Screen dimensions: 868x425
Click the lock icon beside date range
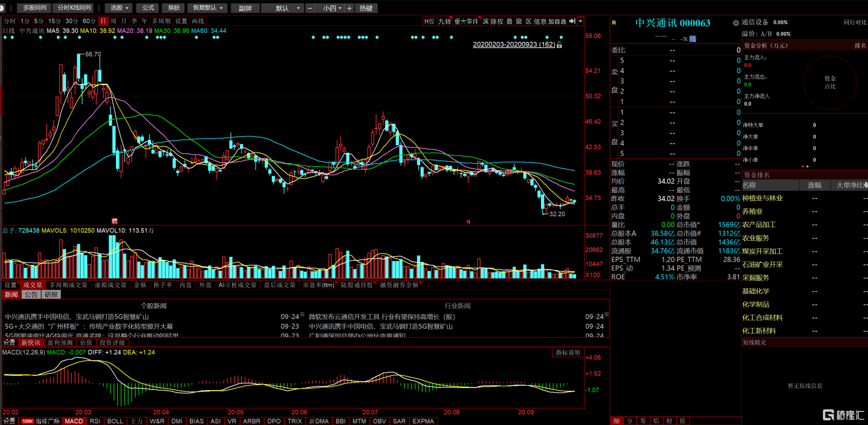pyautogui.click(x=559, y=45)
